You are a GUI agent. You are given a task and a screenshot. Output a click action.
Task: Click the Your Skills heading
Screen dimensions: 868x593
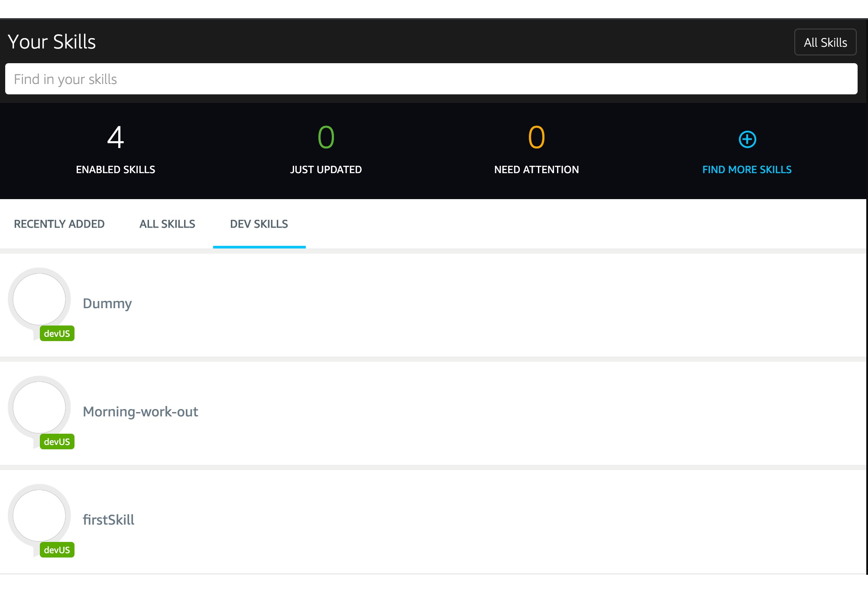(x=52, y=42)
